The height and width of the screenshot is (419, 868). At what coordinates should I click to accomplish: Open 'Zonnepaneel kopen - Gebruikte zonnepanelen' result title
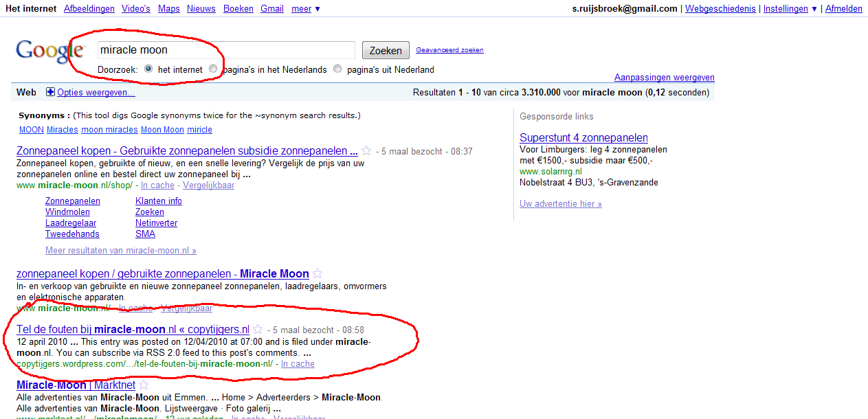(x=187, y=151)
